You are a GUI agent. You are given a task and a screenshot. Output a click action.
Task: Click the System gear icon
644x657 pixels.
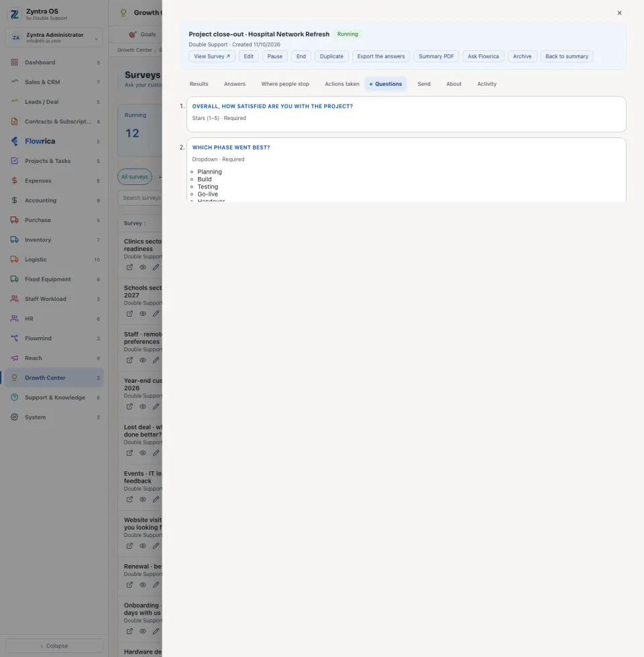[14, 417]
